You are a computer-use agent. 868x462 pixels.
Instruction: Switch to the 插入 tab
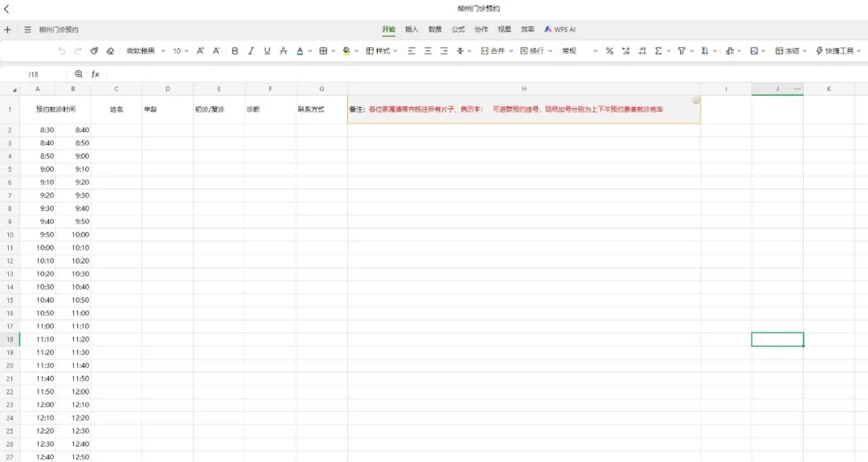[x=411, y=30]
